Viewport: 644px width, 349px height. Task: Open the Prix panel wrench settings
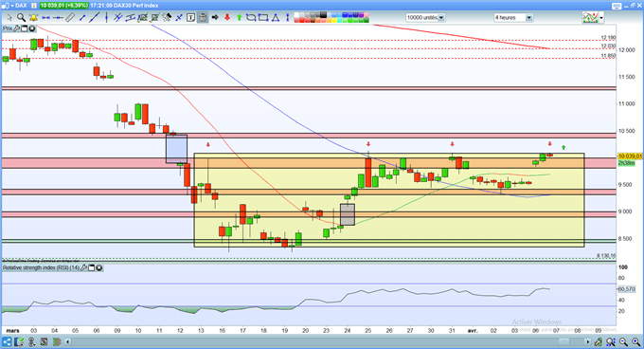(x=17, y=28)
